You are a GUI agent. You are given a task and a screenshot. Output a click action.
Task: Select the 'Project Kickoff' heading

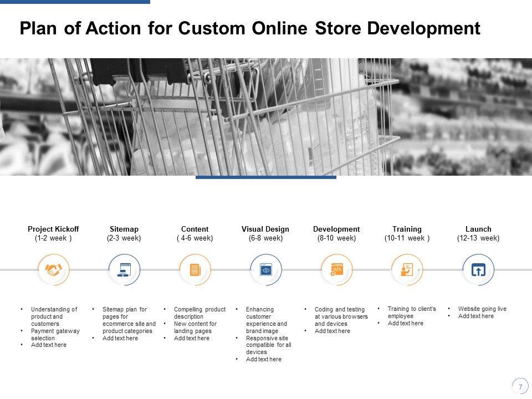(x=53, y=229)
